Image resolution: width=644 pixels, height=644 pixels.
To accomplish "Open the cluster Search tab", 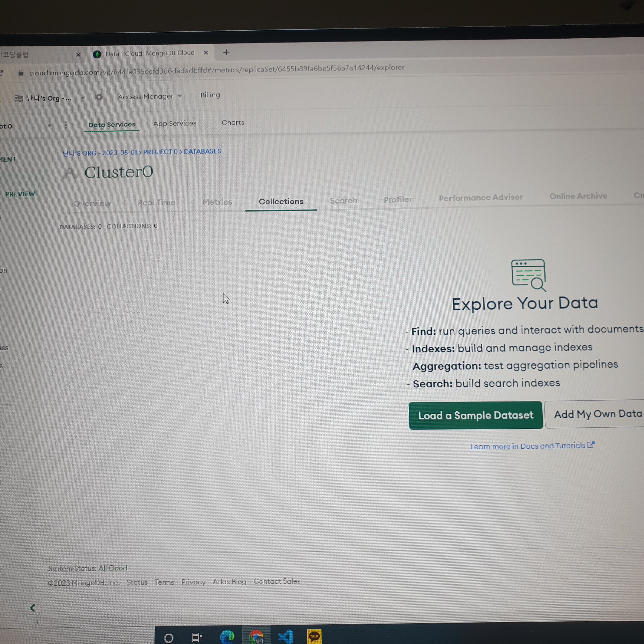I will coord(343,201).
